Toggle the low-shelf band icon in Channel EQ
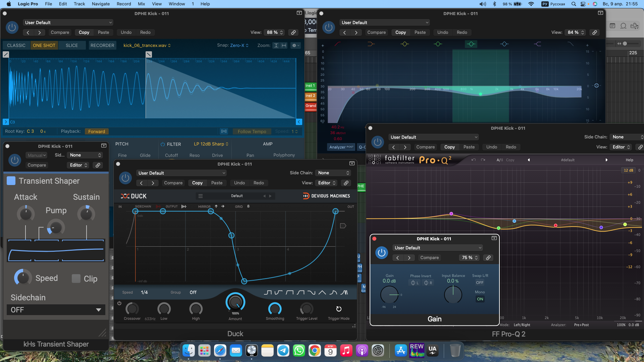The width and height of the screenshot is (644, 362). coord(371,44)
